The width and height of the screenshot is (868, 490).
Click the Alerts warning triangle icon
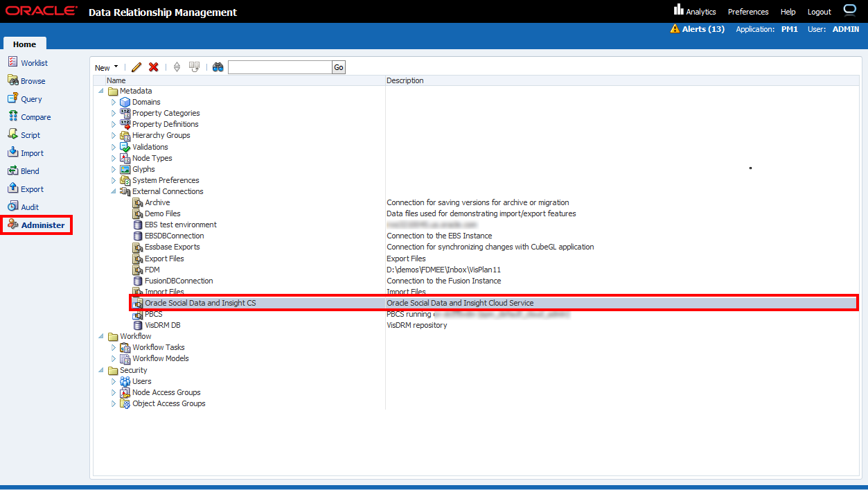tap(675, 29)
